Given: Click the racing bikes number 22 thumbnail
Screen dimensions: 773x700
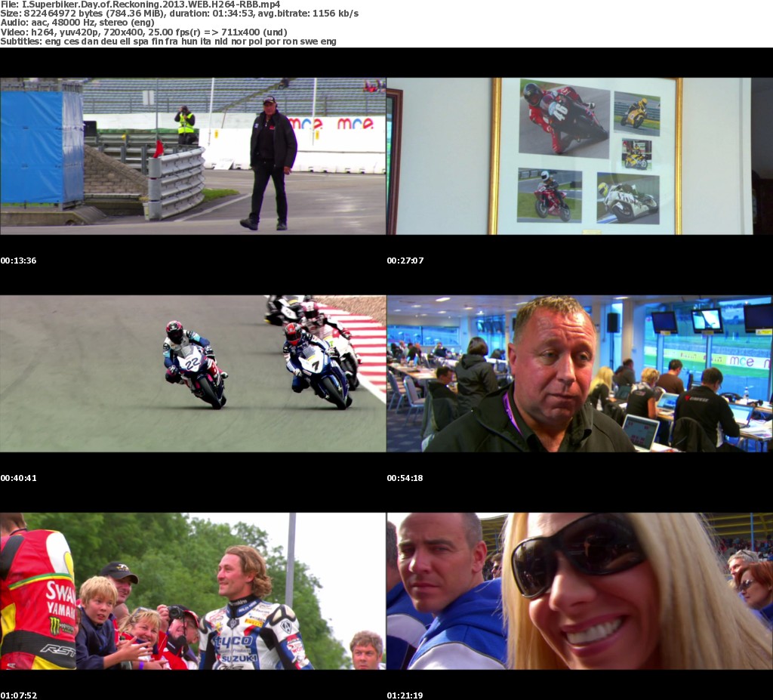Looking at the screenshot, I should click(x=192, y=374).
